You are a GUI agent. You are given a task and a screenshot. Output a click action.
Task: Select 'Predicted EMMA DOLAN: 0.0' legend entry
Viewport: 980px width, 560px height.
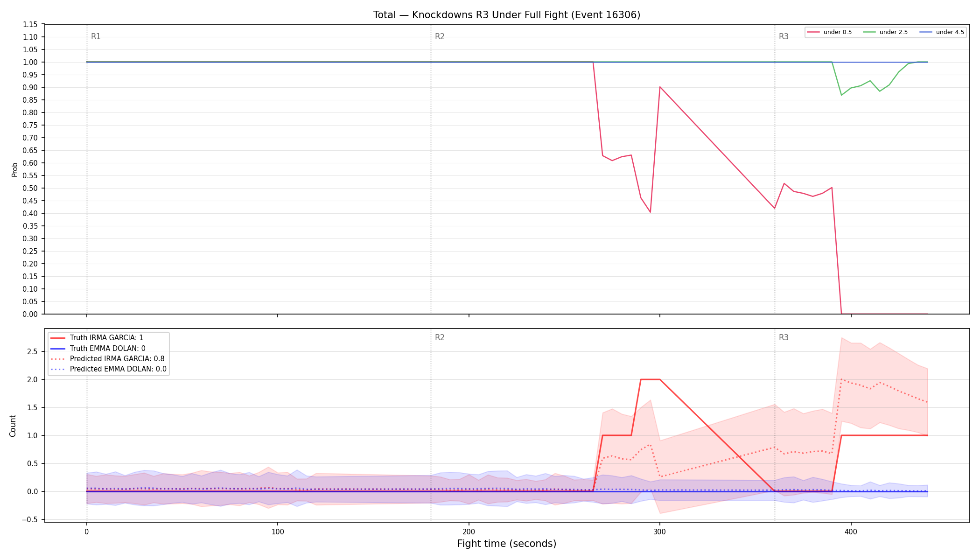pos(108,369)
